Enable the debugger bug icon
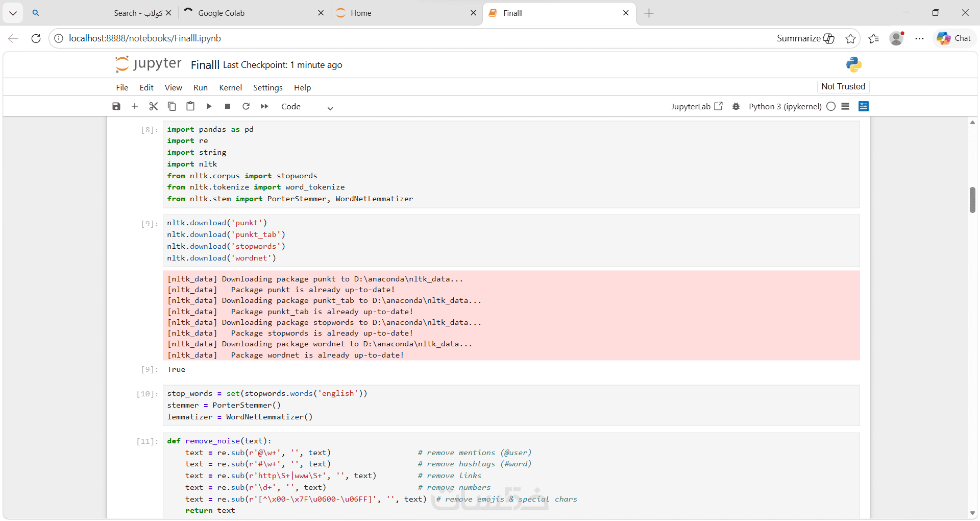The width and height of the screenshot is (980, 521). pyautogui.click(x=736, y=106)
